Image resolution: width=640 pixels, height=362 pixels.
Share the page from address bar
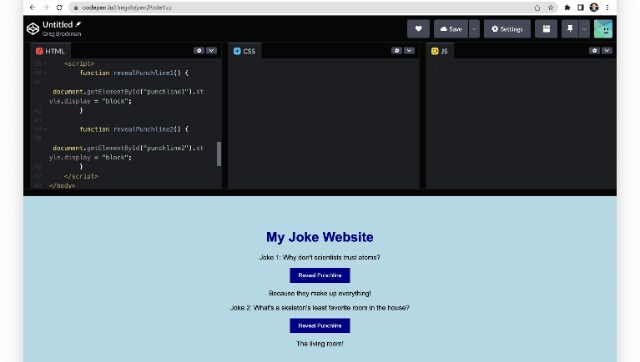(537, 7)
